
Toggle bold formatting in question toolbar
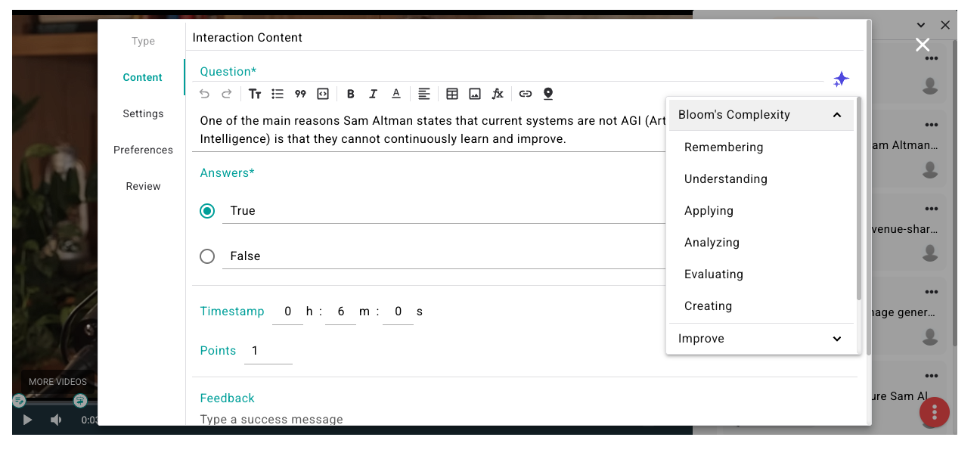click(350, 94)
